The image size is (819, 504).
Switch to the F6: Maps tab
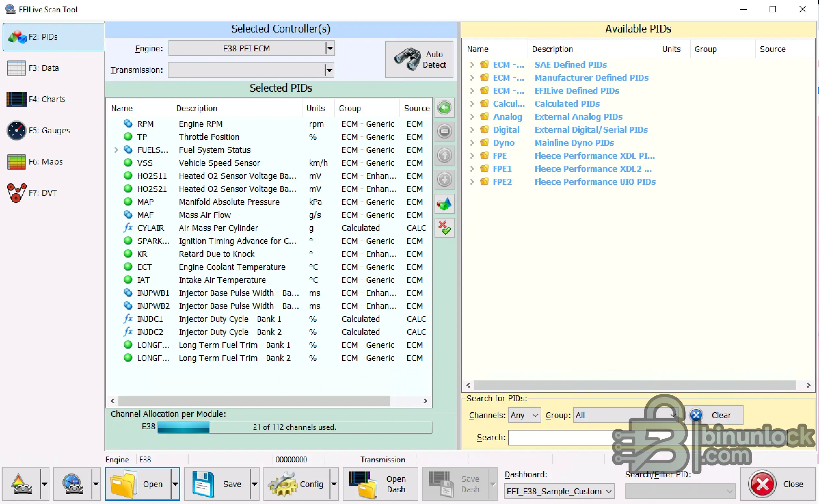[53, 162]
